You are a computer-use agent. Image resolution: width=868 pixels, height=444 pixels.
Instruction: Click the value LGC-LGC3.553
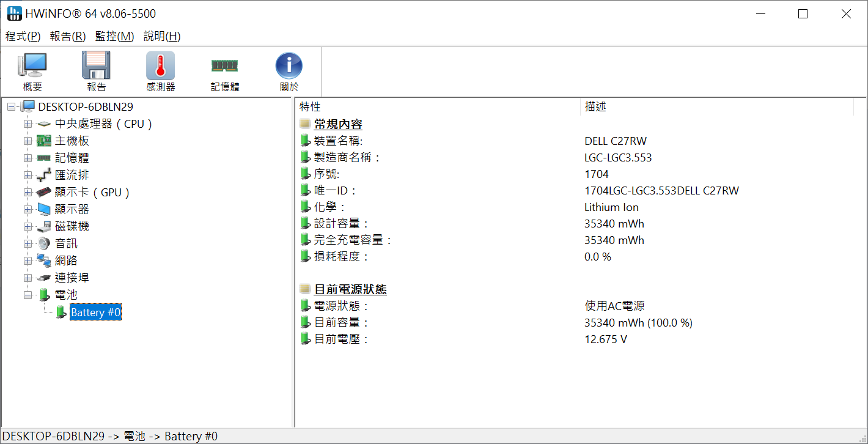click(618, 158)
